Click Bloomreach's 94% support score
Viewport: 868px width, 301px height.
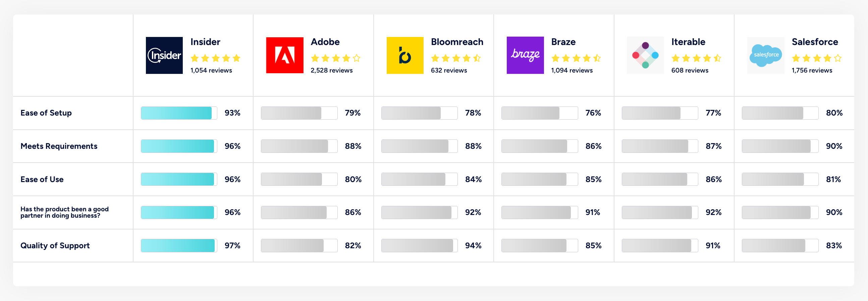coord(473,246)
